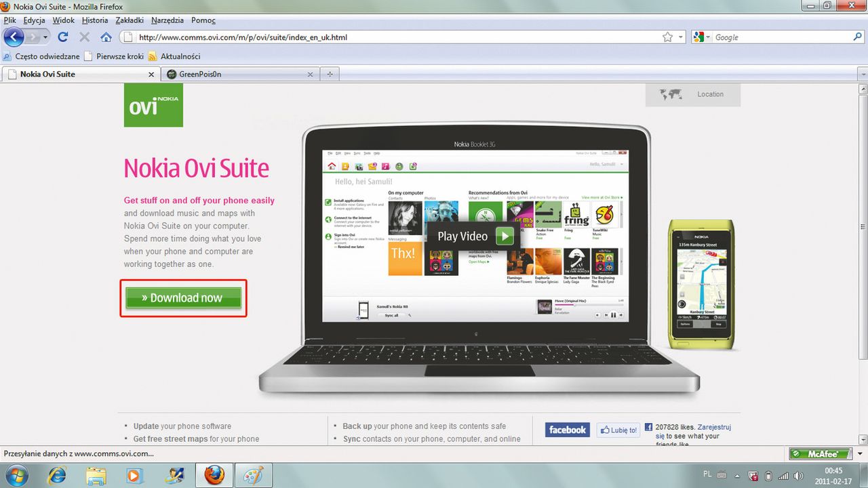
Task: Switch to Paint in the taskbar
Action: pos(253,476)
